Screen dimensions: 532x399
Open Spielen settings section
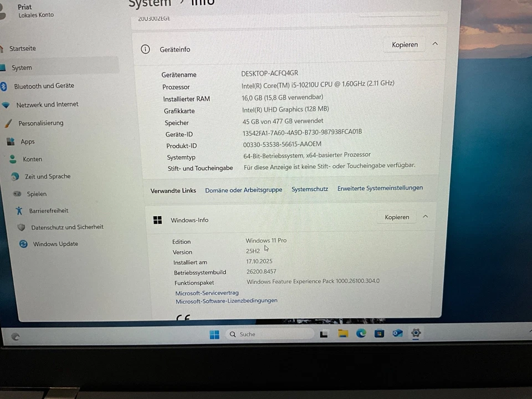37,194
